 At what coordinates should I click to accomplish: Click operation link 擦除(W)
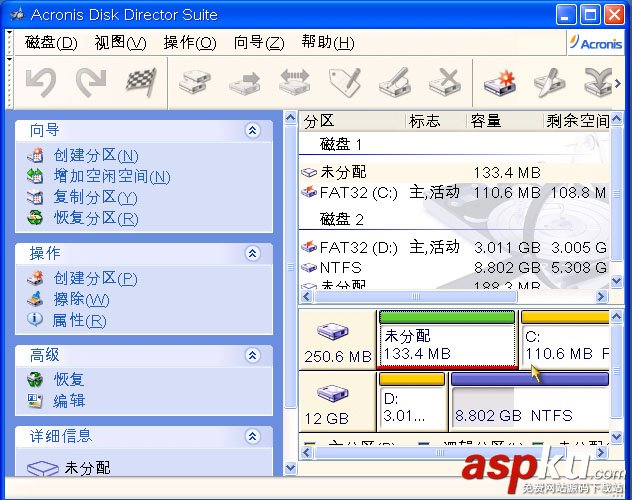click(x=81, y=299)
